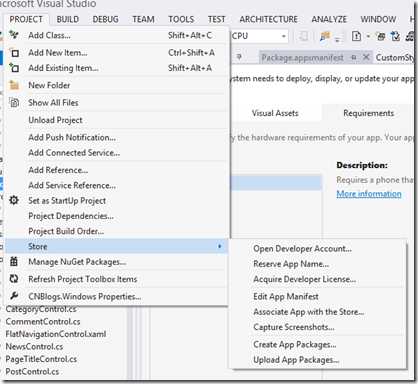Open CNBlogs.Windows Properties…
The image size is (418, 384).
[117, 296]
